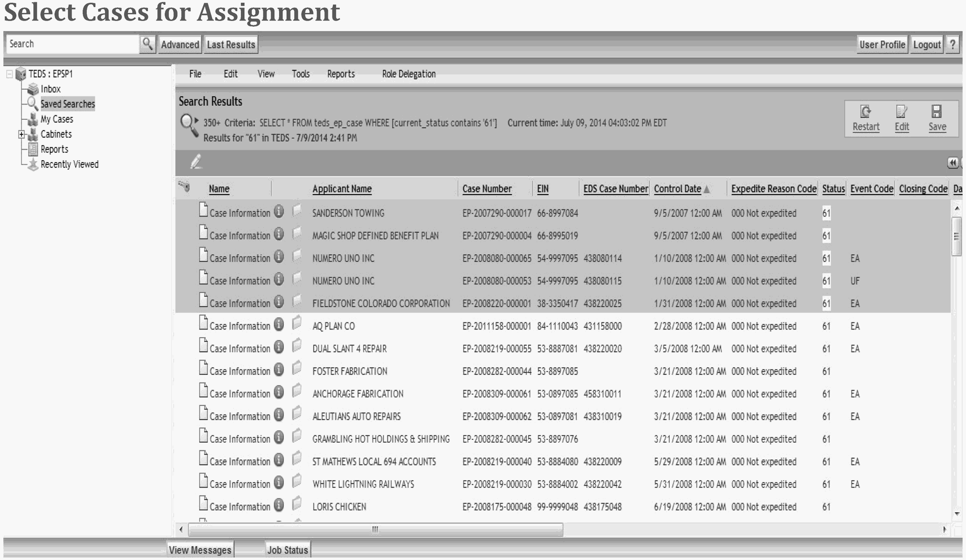
Task: Click into the Search input field
Action: (x=72, y=44)
